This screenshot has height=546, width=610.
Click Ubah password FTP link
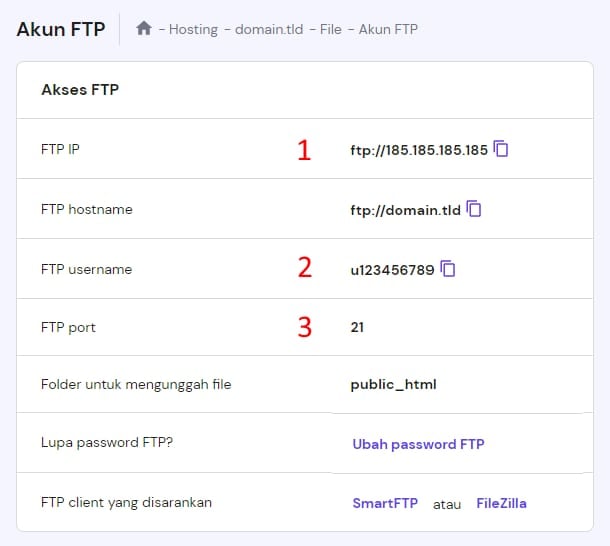tap(418, 444)
